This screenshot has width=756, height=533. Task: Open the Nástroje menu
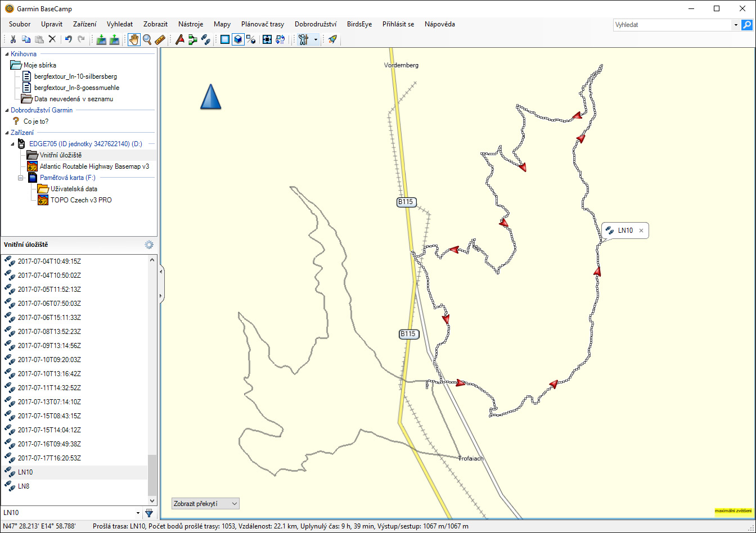pos(191,24)
